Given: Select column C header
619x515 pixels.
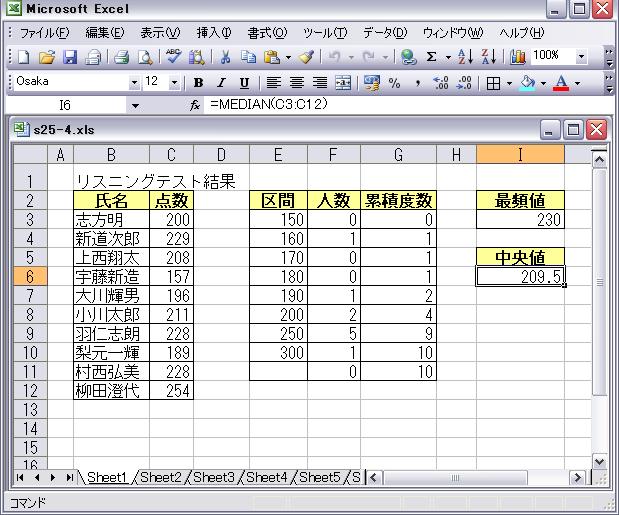Looking at the screenshot, I should point(171,155).
